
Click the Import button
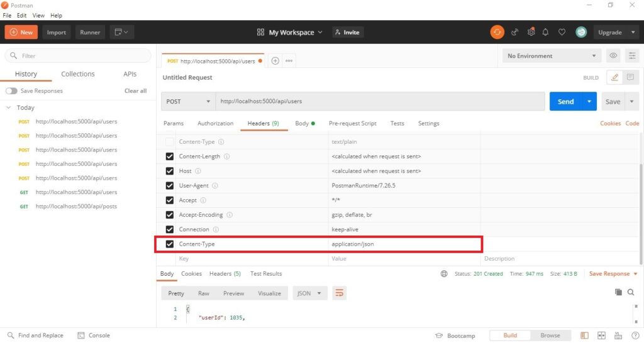(x=56, y=32)
